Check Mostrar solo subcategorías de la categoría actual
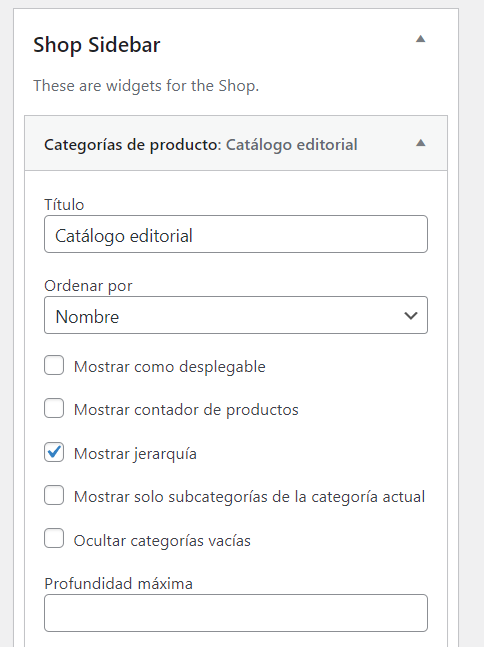Viewport: 484px width, 647px height. point(54,495)
